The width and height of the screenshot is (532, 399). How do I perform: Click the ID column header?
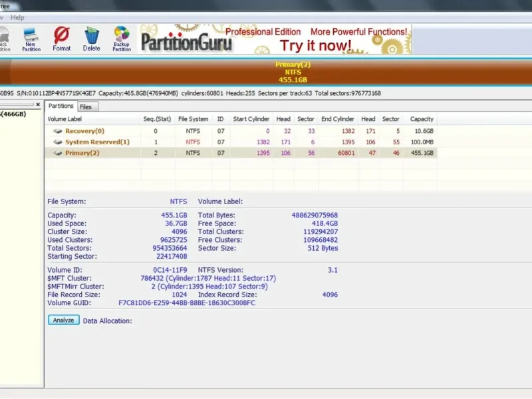pyautogui.click(x=221, y=119)
